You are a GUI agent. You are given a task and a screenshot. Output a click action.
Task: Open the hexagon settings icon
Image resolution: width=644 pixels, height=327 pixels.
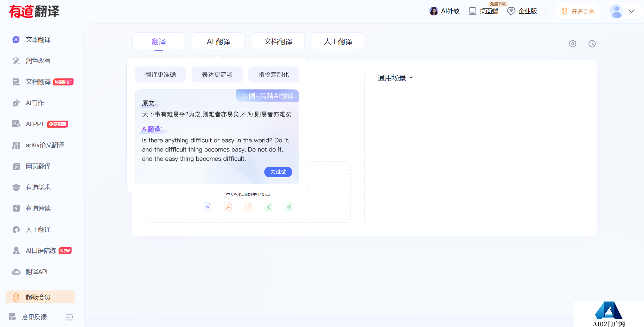point(573,44)
